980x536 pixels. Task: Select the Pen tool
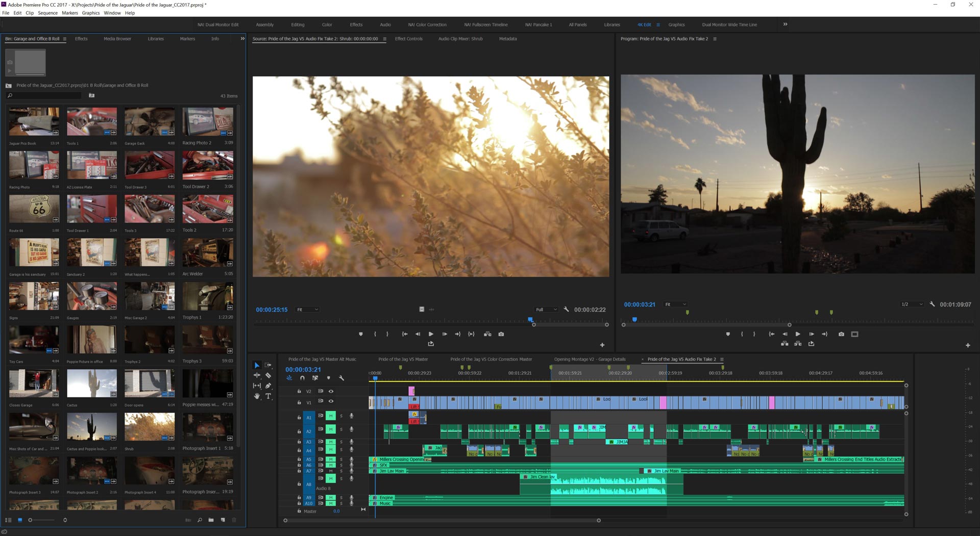(268, 386)
